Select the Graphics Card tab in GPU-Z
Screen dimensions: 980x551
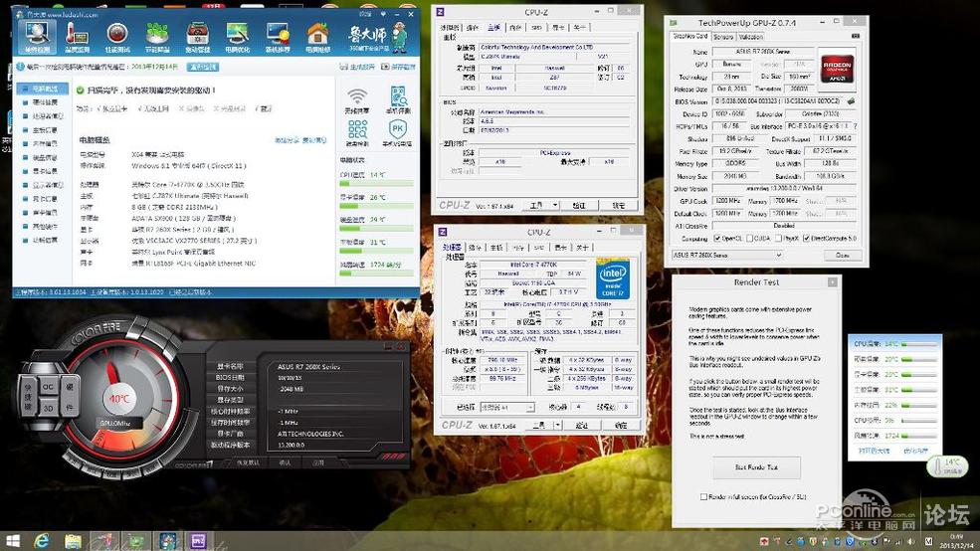(x=690, y=36)
